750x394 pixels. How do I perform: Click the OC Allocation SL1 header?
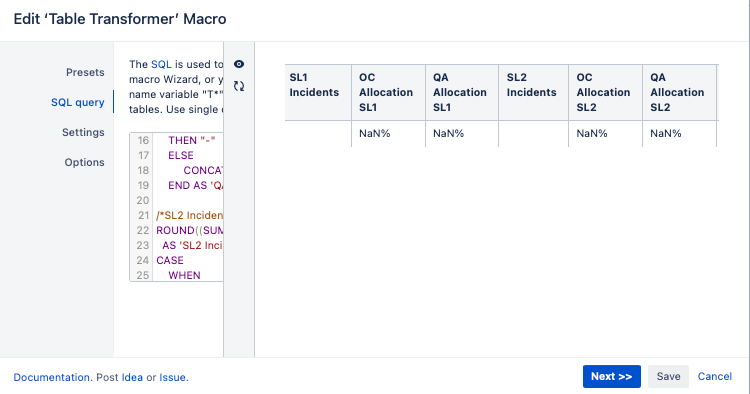pos(388,92)
